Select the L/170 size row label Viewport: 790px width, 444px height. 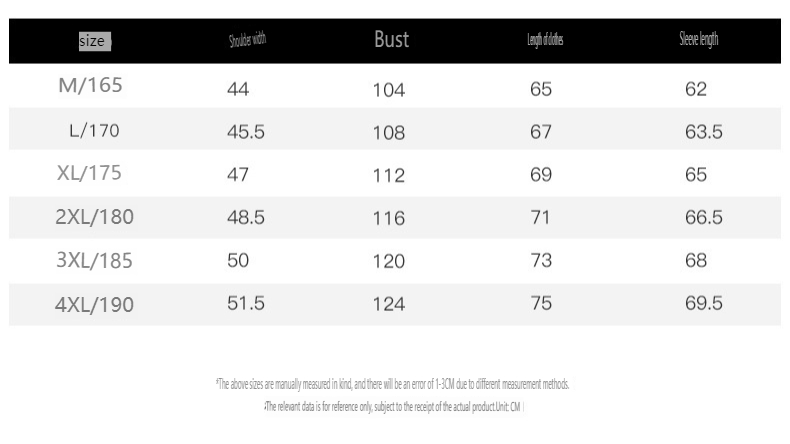tap(94, 130)
